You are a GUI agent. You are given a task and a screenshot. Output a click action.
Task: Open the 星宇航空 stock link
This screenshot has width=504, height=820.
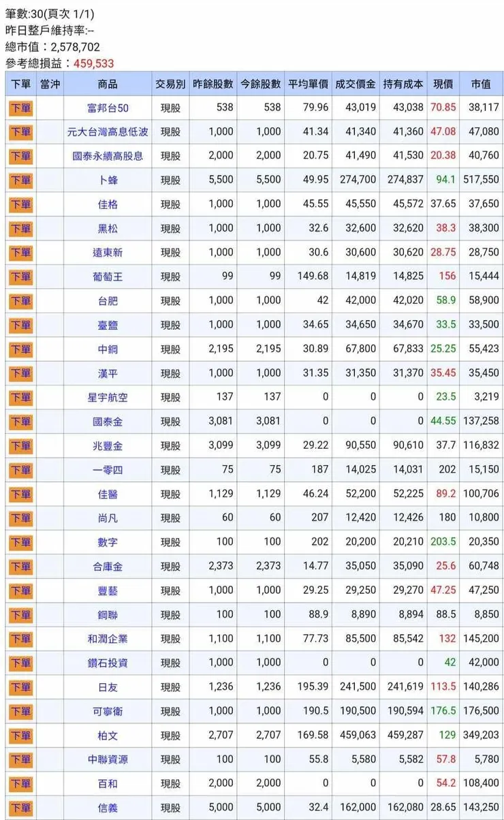coord(108,398)
